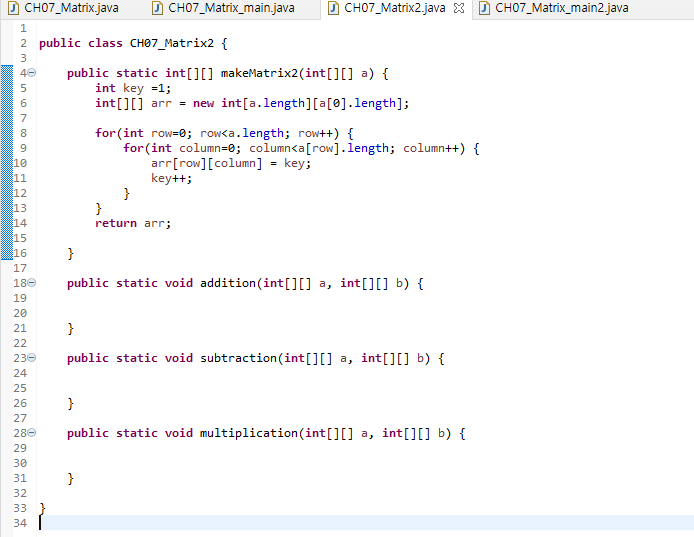The image size is (694, 537).
Task: Click the 'new' keyword on line 6
Action: click(203, 103)
